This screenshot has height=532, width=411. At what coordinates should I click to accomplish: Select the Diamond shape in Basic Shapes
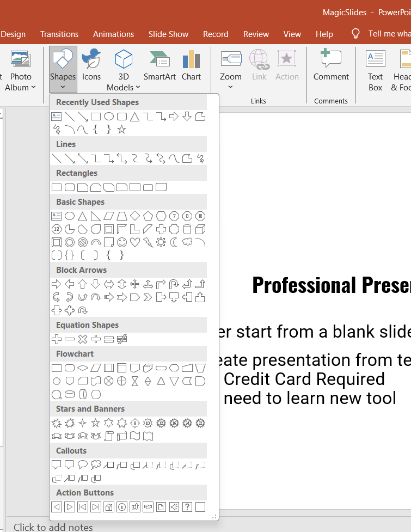(135, 216)
